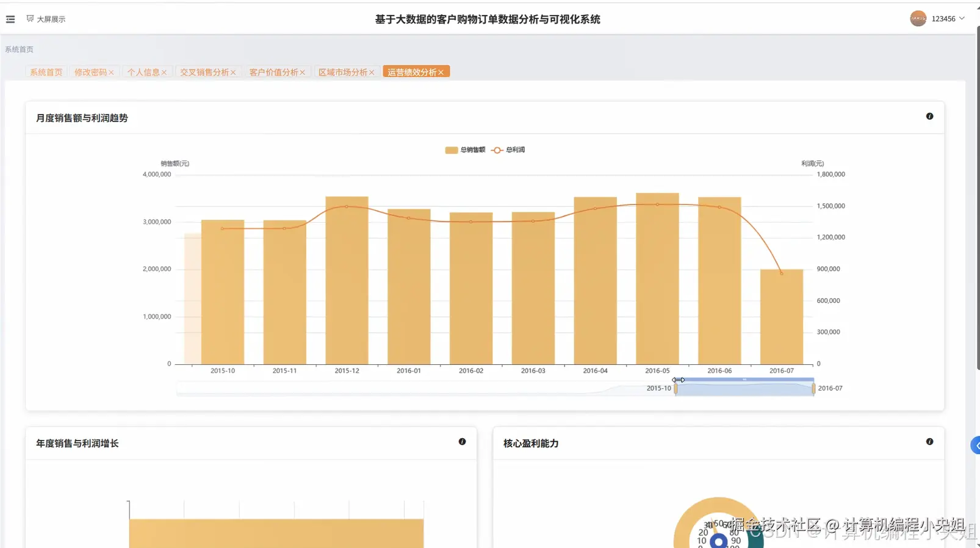The image size is (980, 548).
Task: Toggle the hamburger sidebar menu icon
Action: pos(10,20)
